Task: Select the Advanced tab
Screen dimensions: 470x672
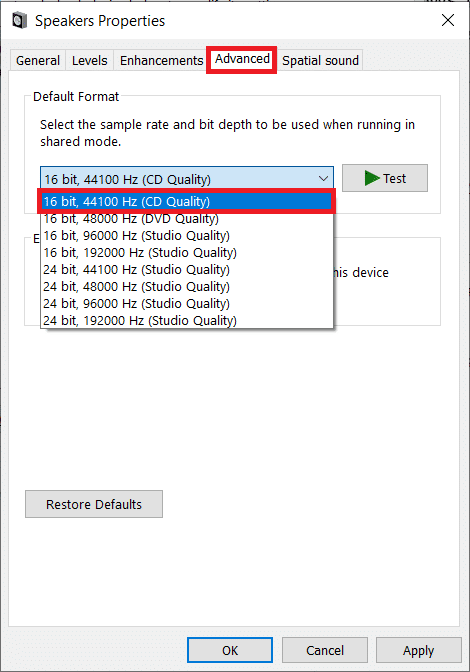Action: click(242, 59)
